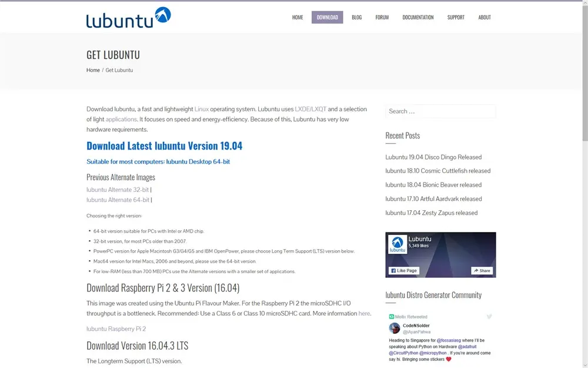This screenshot has height=368, width=588.
Task: Click the Facebook Share button
Action: (482, 271)
